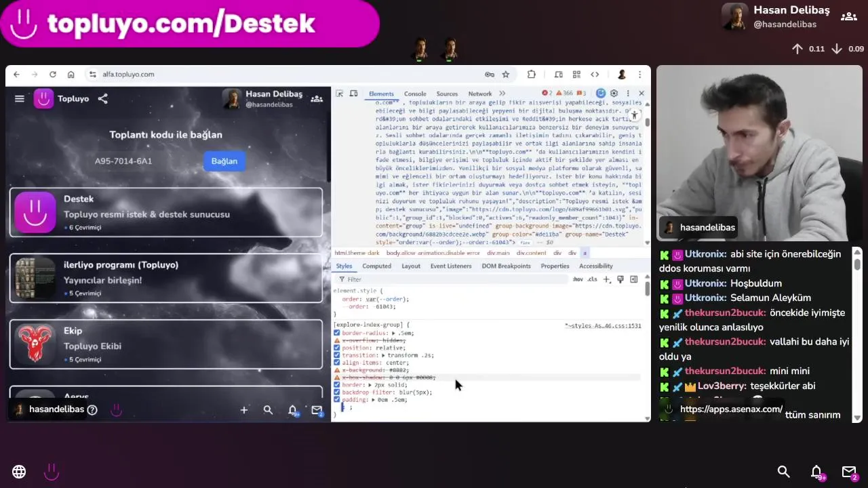Screen dimensions: 868x488
Task: Uncheck the transition property checkbox
Action: (x=336, y=356)
